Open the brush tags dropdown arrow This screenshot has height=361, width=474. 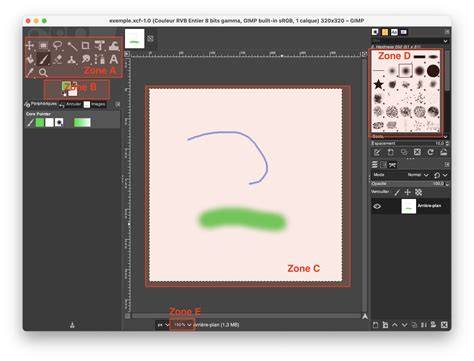coord(445,137)
